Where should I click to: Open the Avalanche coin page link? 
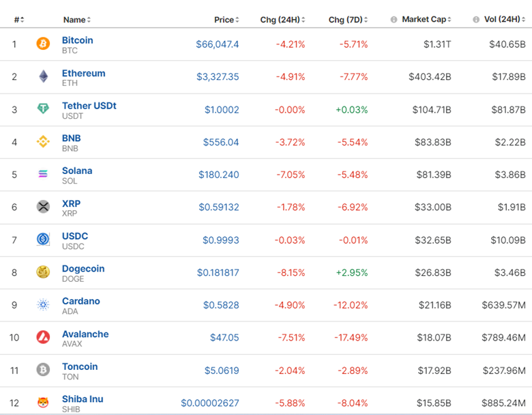tap(85, 334)
